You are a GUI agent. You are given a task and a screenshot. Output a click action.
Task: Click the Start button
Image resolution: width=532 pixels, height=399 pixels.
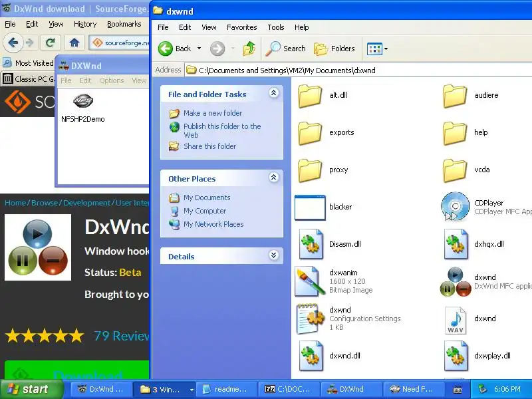(31, 389)
